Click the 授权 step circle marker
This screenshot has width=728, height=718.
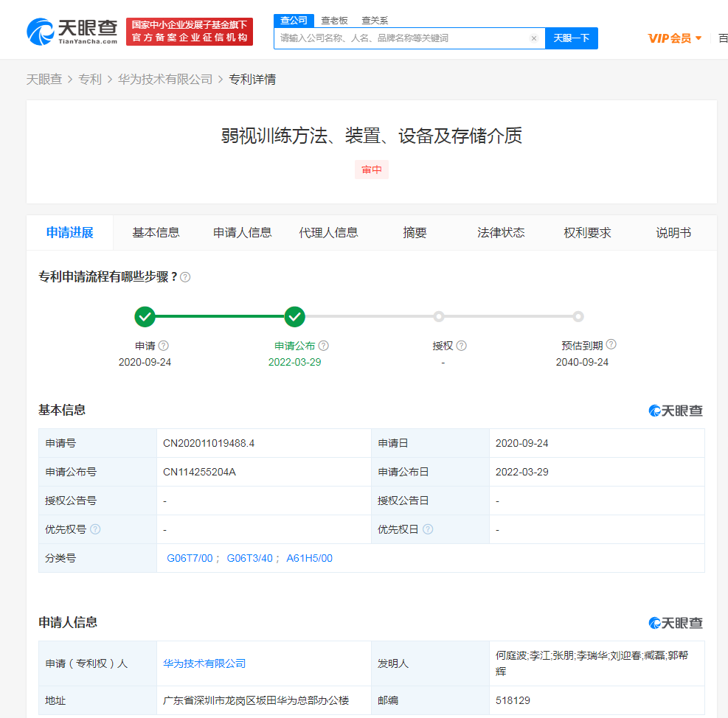439,316
